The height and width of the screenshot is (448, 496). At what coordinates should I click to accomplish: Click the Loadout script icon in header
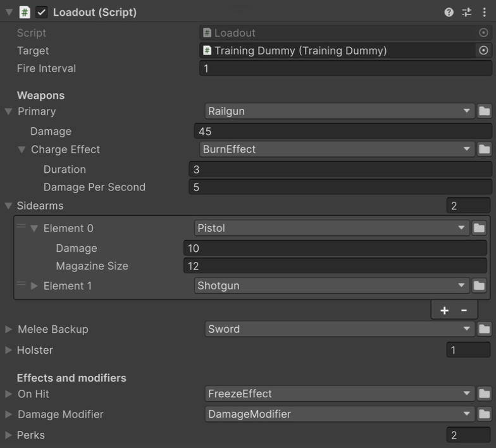pyautogui.click(x=25, y=13)
